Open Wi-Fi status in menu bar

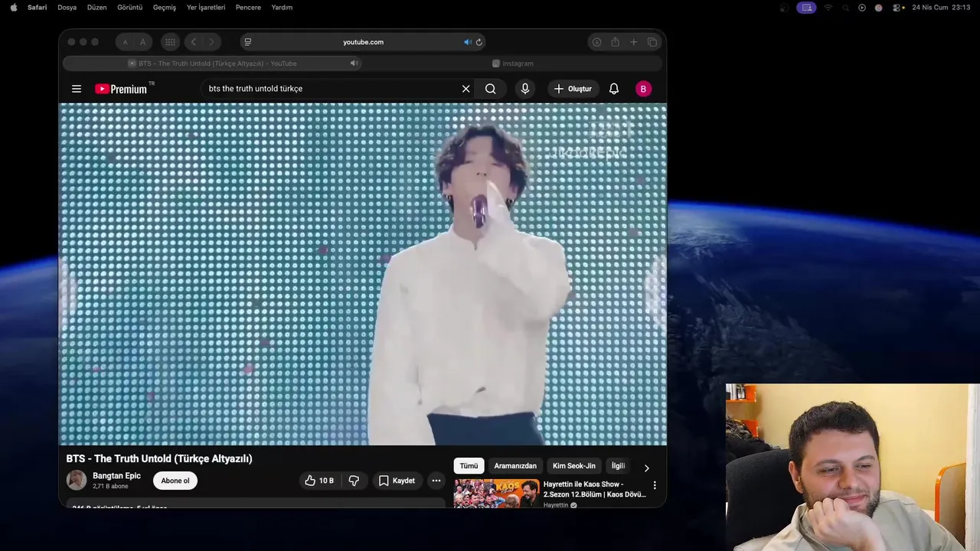tap(828, 8)
